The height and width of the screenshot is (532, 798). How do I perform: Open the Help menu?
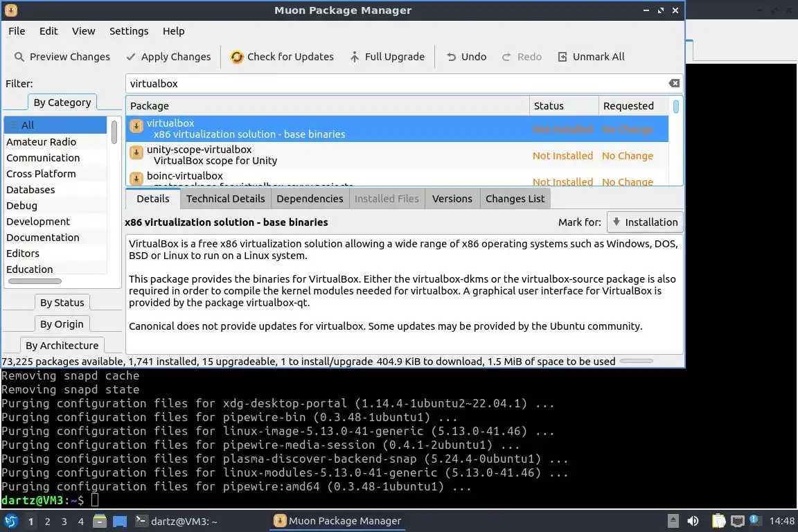click(x=174, y=31)
